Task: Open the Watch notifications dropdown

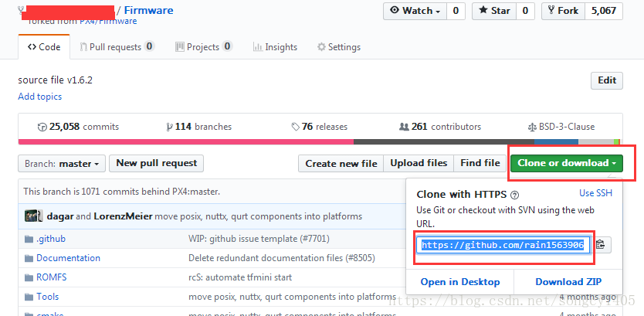Action: pos(415,11)
